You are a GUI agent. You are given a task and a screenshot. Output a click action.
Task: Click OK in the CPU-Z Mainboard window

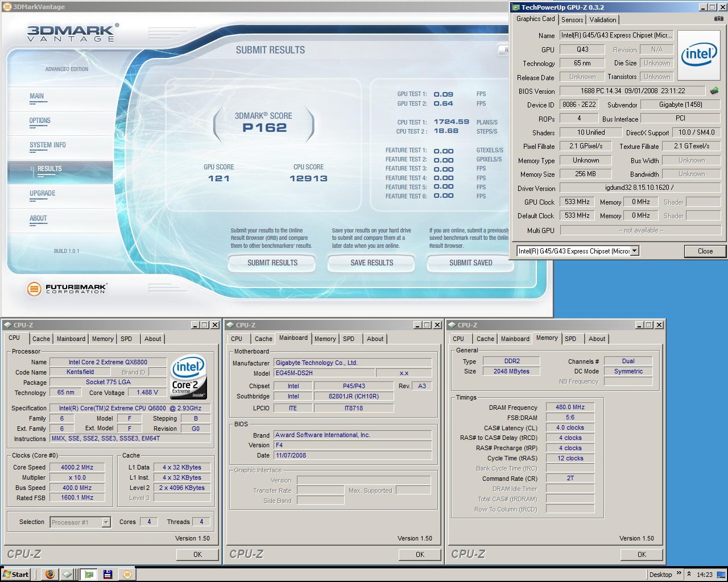(420, 554)
